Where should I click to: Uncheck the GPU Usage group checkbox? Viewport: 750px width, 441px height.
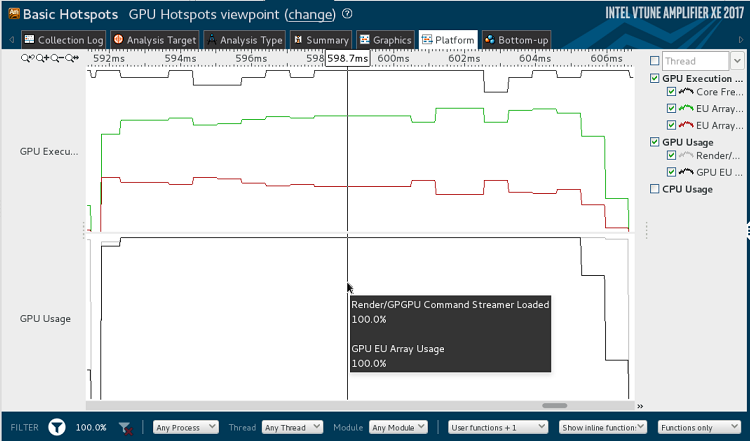pos(654,142)
